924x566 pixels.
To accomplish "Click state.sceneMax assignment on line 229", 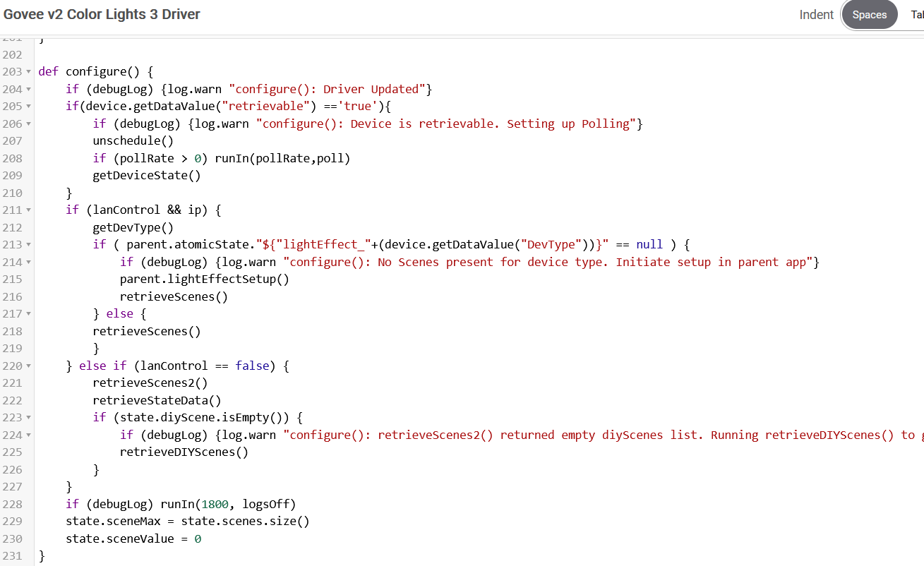I will (188, 521).
